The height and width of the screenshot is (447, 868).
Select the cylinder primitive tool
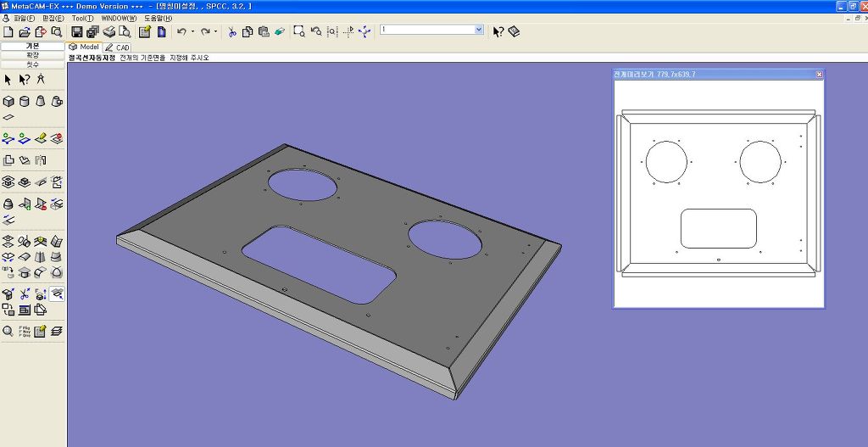[x=25, y=101]
